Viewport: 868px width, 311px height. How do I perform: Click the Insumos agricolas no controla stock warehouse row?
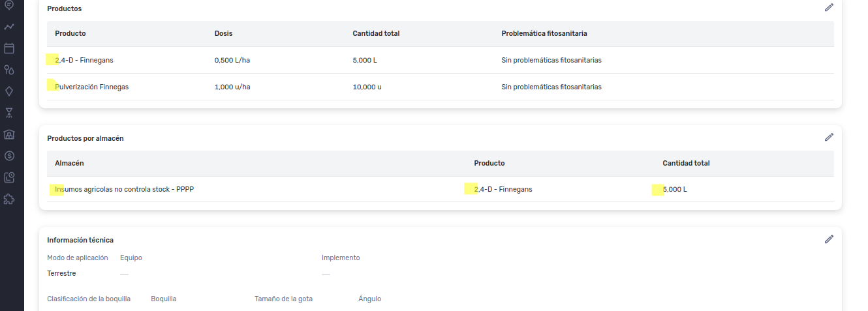(125, 190)
